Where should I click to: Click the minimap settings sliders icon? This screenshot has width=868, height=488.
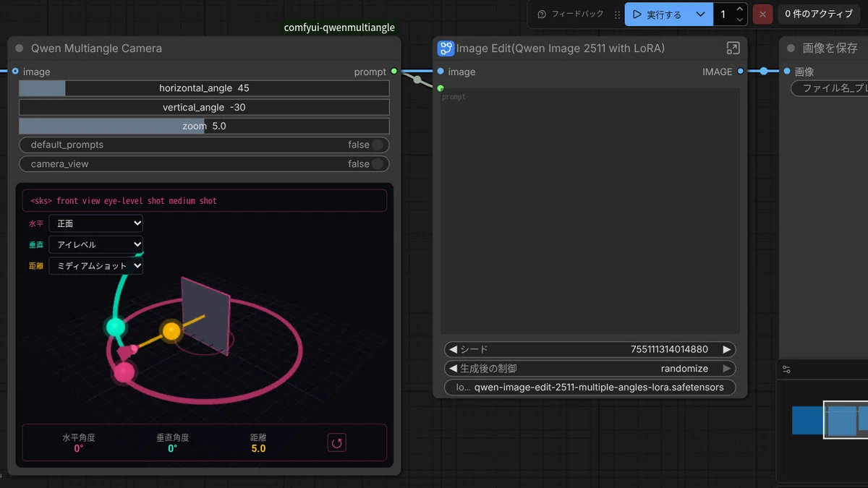click(x=787, y=369)
